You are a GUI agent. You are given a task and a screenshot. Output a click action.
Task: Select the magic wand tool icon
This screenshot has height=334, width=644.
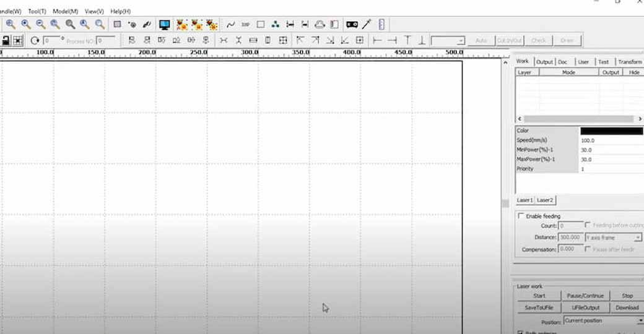click(367, 25)
